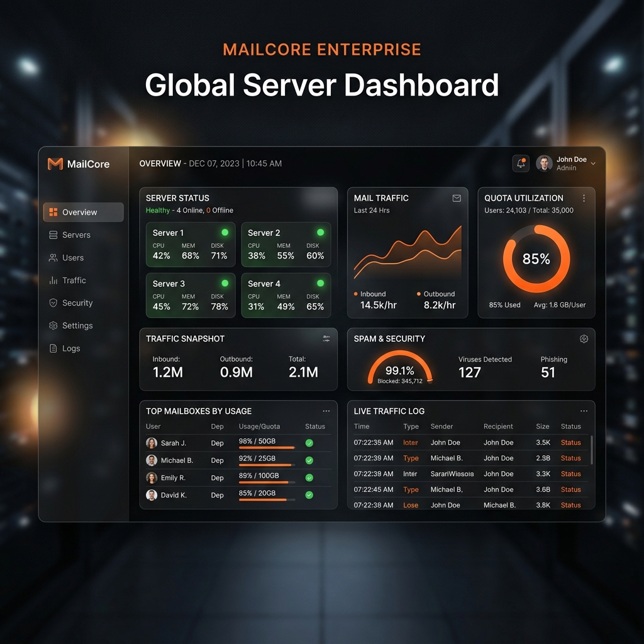Image resolution: width=644 pixels, height=644 pixels.
Task: Click the Live Traffic Log scrollbar
Action: (591, 450)
